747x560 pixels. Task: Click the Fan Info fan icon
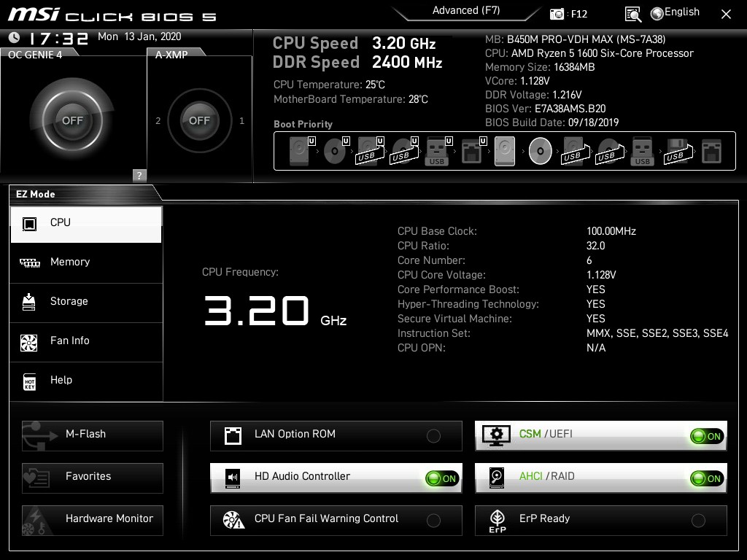coord(29,343)
